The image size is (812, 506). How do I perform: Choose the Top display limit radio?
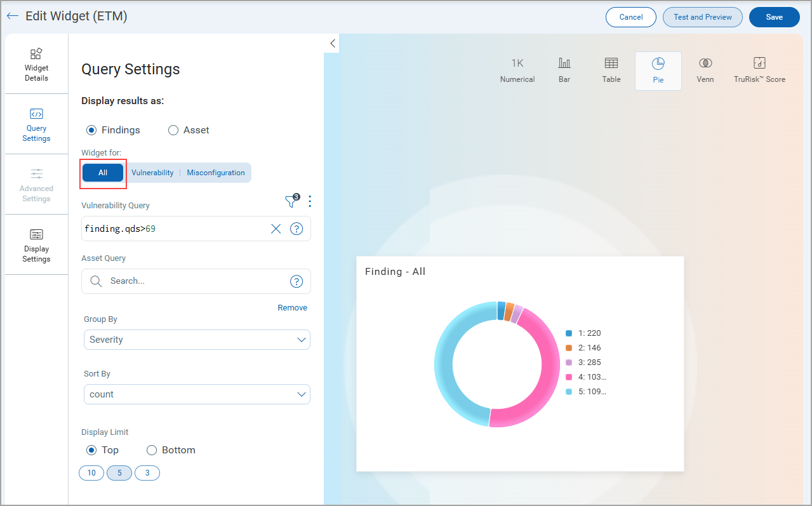pyautogui.click(x=91, y=450)
